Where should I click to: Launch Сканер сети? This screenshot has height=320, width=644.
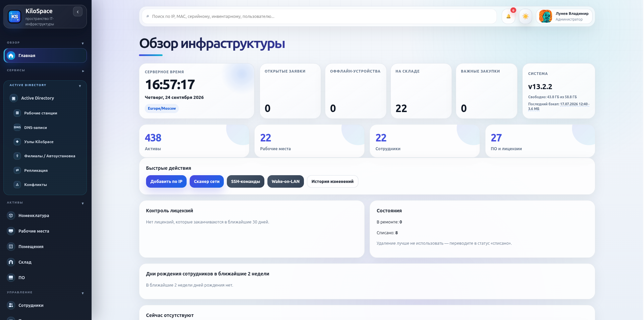(207, 182)
